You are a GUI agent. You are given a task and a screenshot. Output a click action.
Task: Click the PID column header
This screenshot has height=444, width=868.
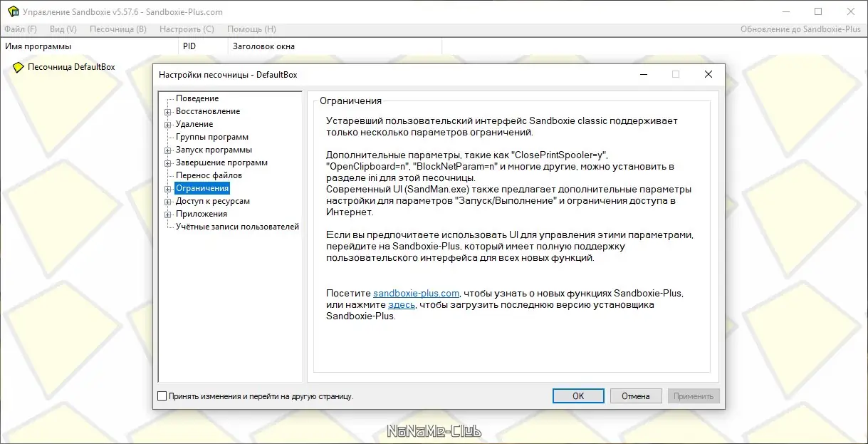point(203,46)
